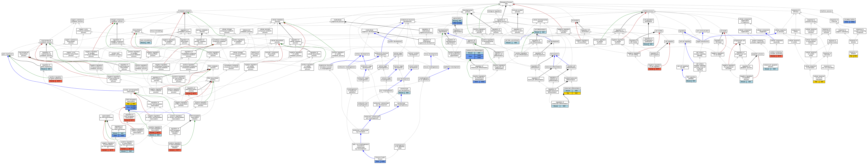
Task: Select the 'cell migration' node
Action: pos(669,41)
